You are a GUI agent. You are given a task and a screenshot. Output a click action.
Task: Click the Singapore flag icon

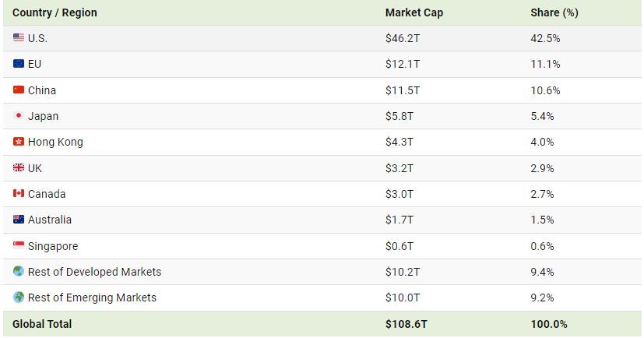(x=19, y=245)
